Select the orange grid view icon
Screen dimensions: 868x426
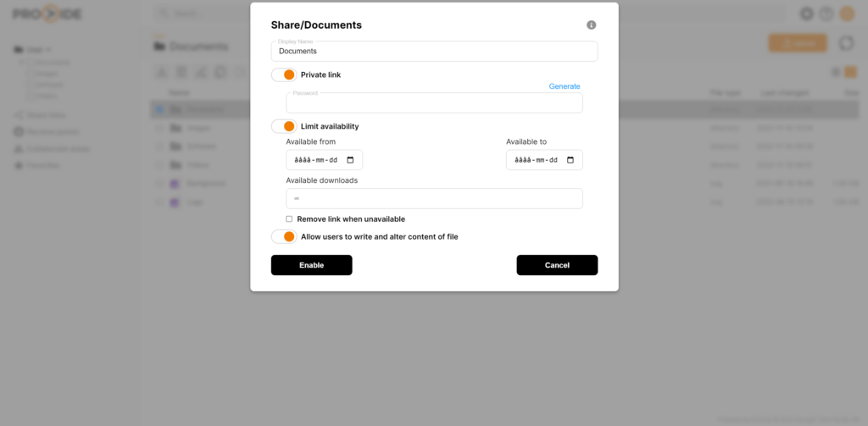point(850,73)
